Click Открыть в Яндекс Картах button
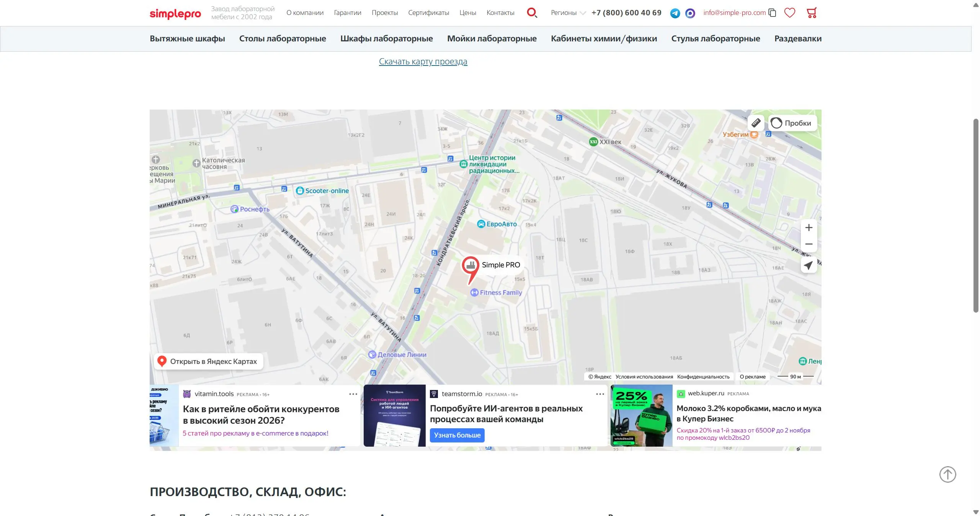This screenshot has width=980, height=516. click(x=209, y=361)
